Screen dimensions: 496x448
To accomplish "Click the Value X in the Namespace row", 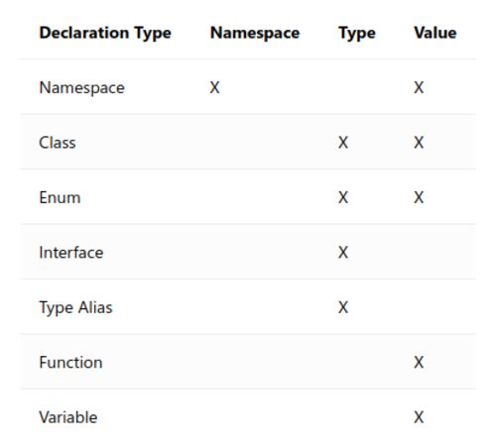I will [x=419, y=87].
